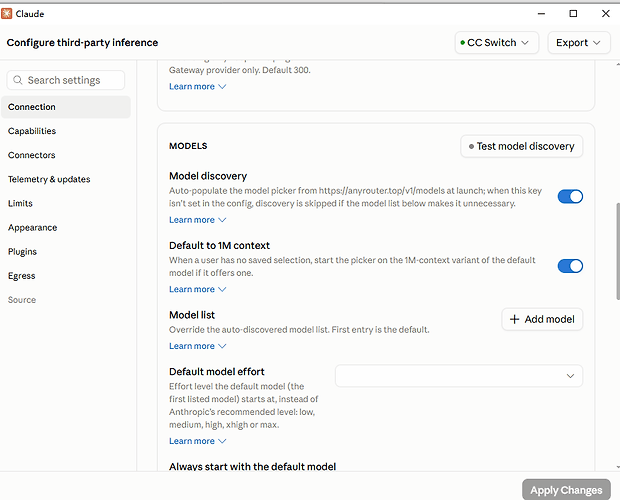This screenshot has height=500, width=620.
Task: Click the Apply Changes button
Action: (566, 490)
